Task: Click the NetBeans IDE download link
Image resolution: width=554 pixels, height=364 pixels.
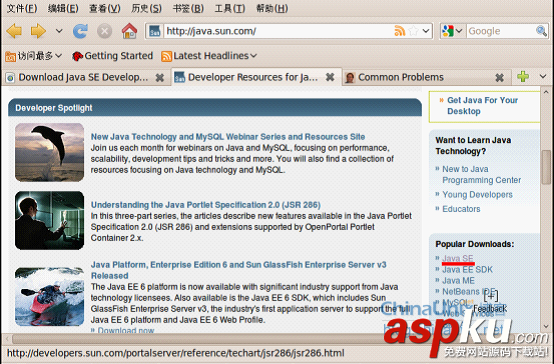Action: 468,292
